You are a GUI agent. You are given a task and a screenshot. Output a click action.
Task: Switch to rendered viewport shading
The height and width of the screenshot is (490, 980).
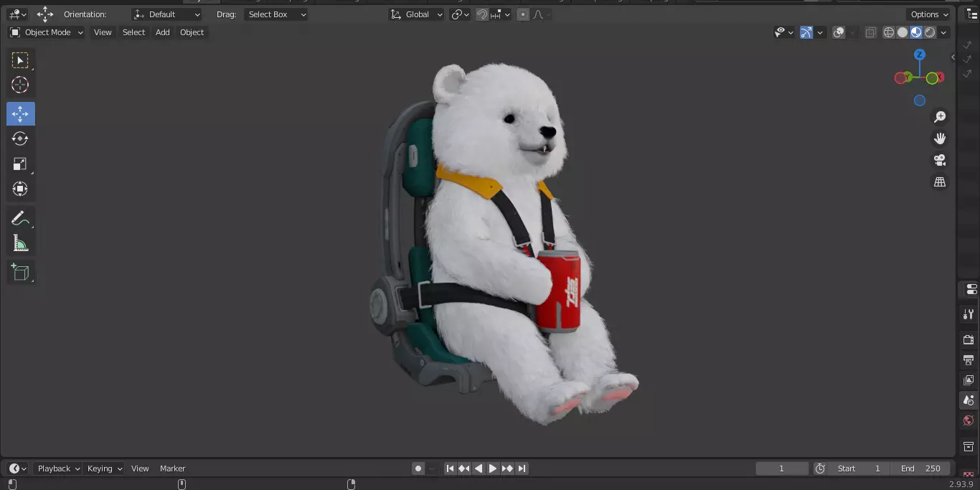pos(930,32)
